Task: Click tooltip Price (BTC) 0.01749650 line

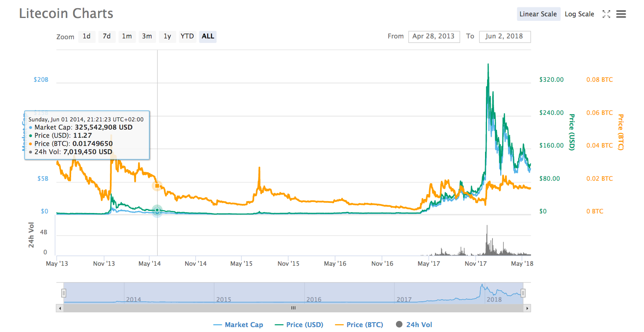Action: coord(71,144)
